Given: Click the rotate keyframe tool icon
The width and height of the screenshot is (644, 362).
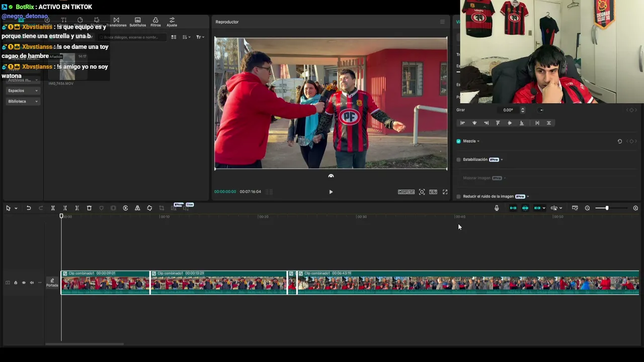Looking at the screenshot, I should (149, 208).
